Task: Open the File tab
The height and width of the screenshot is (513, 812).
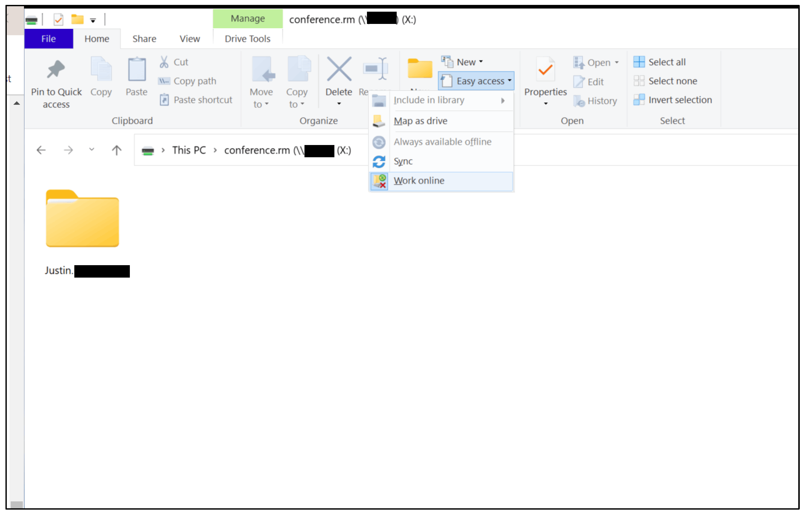Action: click(49, 39)
